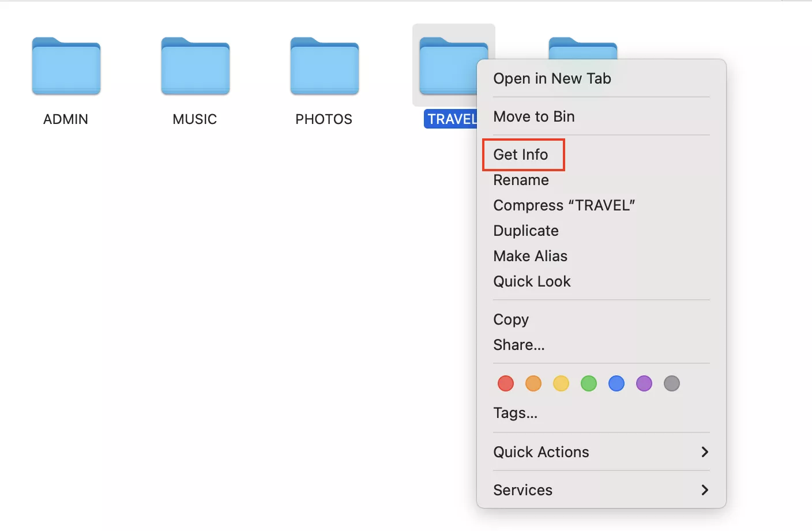
Task: Select the ADMIN folder icon
Action: point(66,66)
